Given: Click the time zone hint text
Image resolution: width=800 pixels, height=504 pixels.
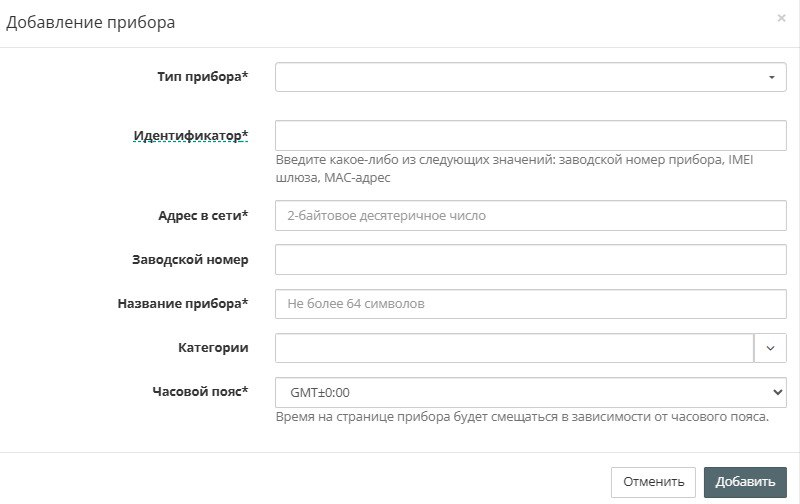Looking at the screenshot, I should [x=521, y=416].
